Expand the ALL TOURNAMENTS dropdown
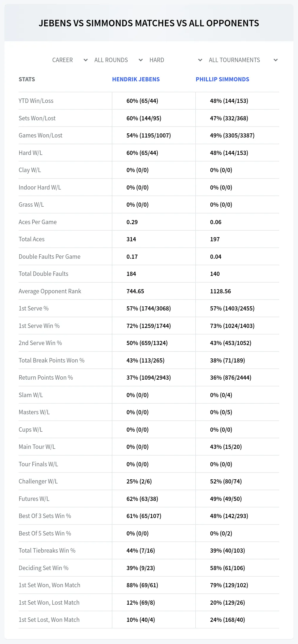The height and width of the screenshot is (644, 298). point(243,60)
